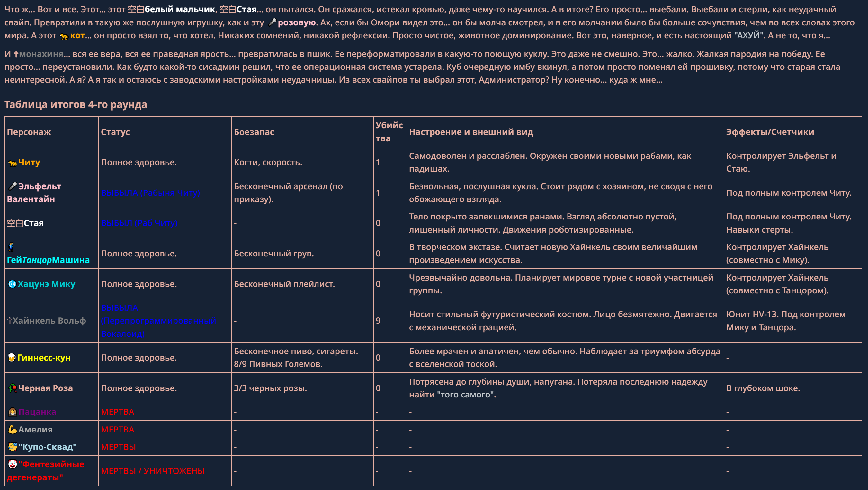This screenshot has height=490, width=868.
Task: Click the МЕРТВЫ / УНИЧТОЖЕНЫ status
Action: point(153,471)
